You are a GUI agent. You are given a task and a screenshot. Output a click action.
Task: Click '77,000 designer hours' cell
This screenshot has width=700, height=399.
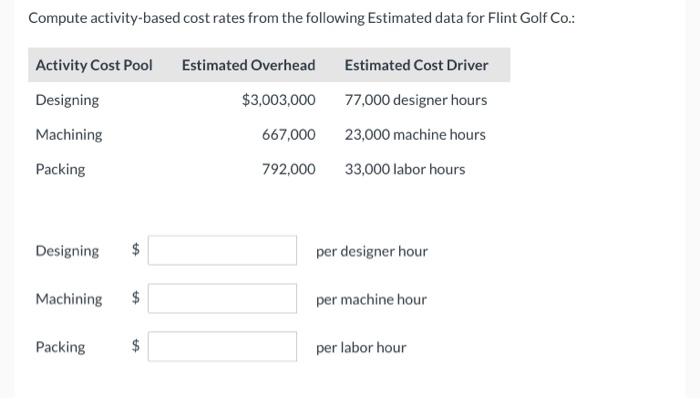[x=416, y=100]
